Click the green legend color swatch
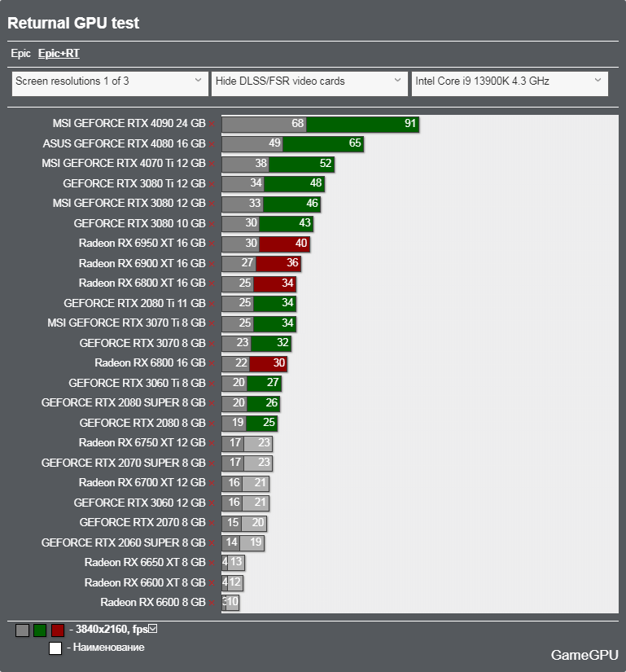Viewport: 626px width, 672px height. pos(40,630)
